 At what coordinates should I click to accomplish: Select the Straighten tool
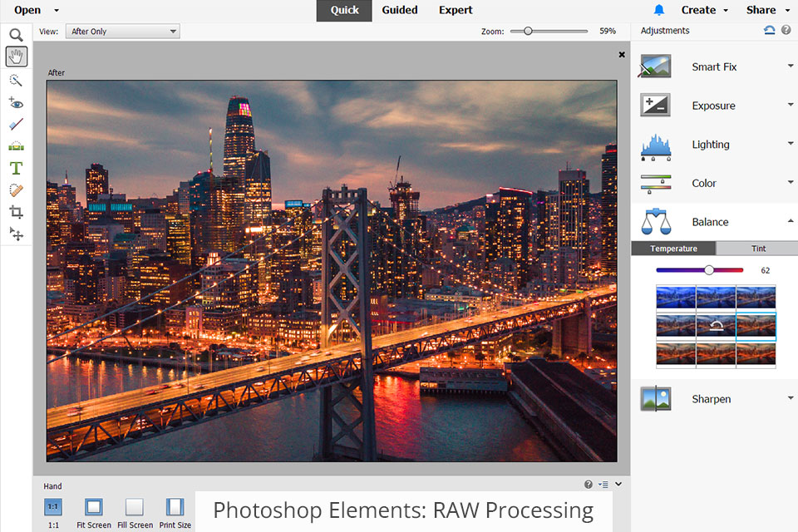pyautogui.click(x=17, y=146)
